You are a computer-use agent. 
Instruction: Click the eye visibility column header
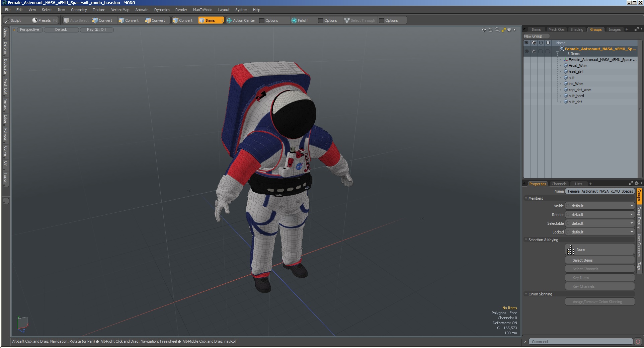527,43
